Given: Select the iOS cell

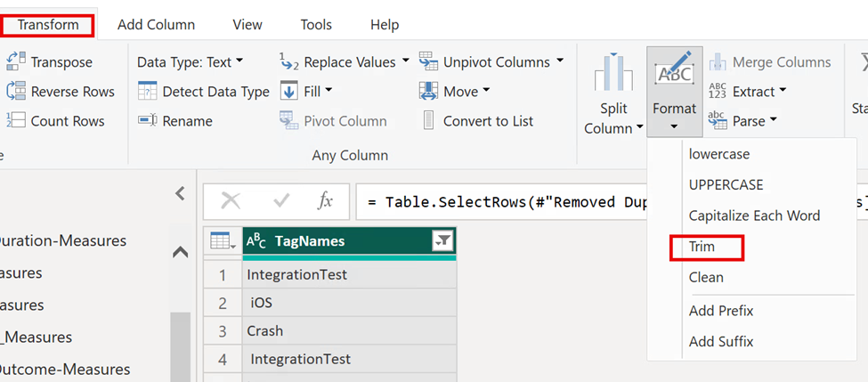Looking at the screenshot, I should 349,303.
